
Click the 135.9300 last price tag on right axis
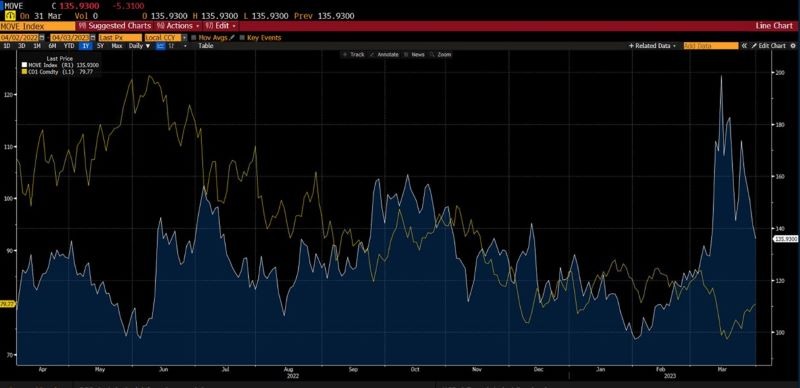click(x=786, y=238)
